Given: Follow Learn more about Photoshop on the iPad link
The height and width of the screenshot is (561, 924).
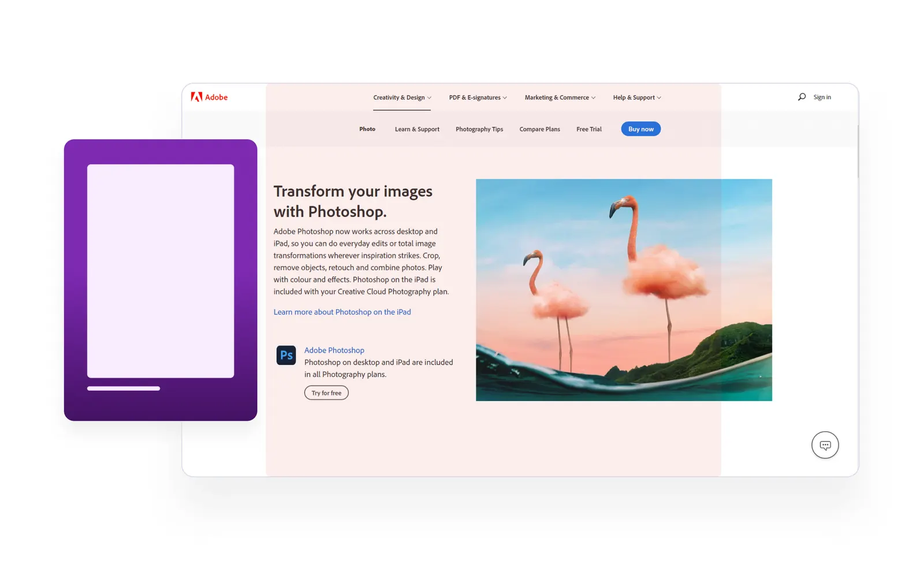Looking at the screenshot, I should click(x=342, y=312).
